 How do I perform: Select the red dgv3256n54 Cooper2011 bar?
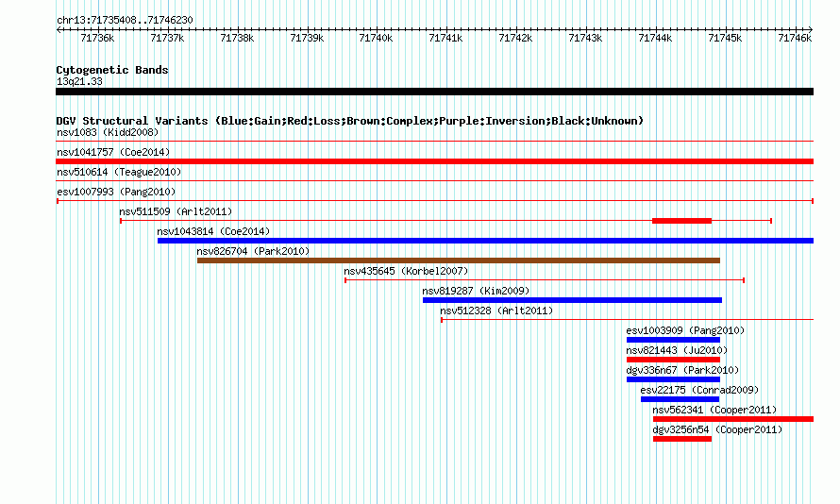682,439
